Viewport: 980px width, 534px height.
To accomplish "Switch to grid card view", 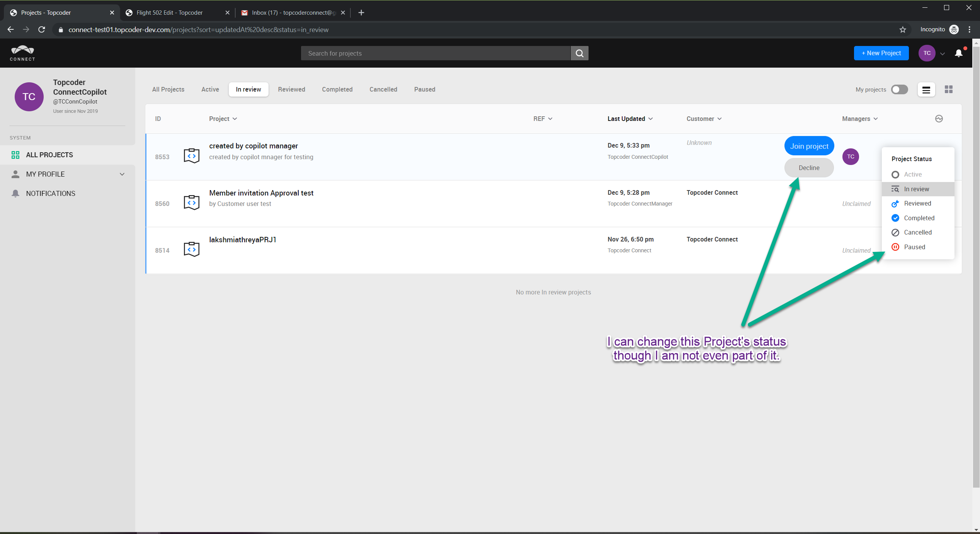I will (x=948, y=90).
